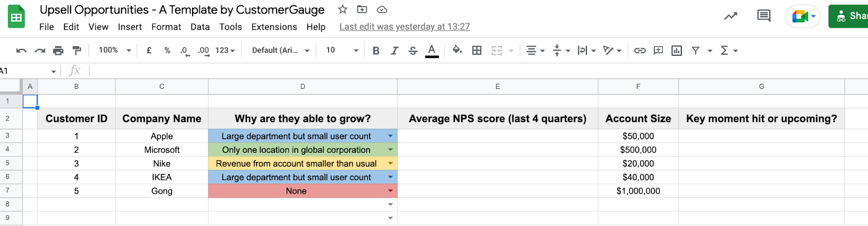Open borders menu
The image size is (868, 226).
tap(477, 50)
